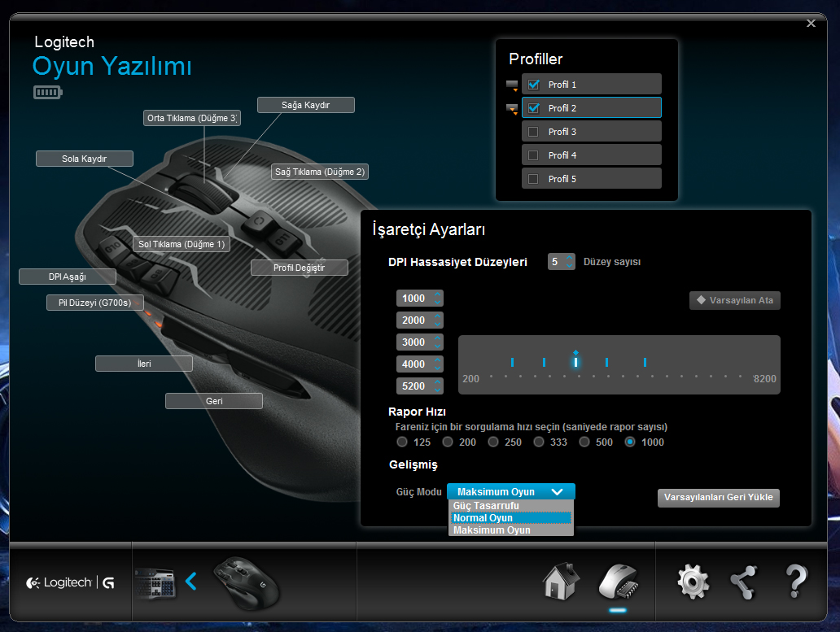Click the Sağa Kaydır button label
Viewport: 840px width, 632px height.
pos(306,105)
